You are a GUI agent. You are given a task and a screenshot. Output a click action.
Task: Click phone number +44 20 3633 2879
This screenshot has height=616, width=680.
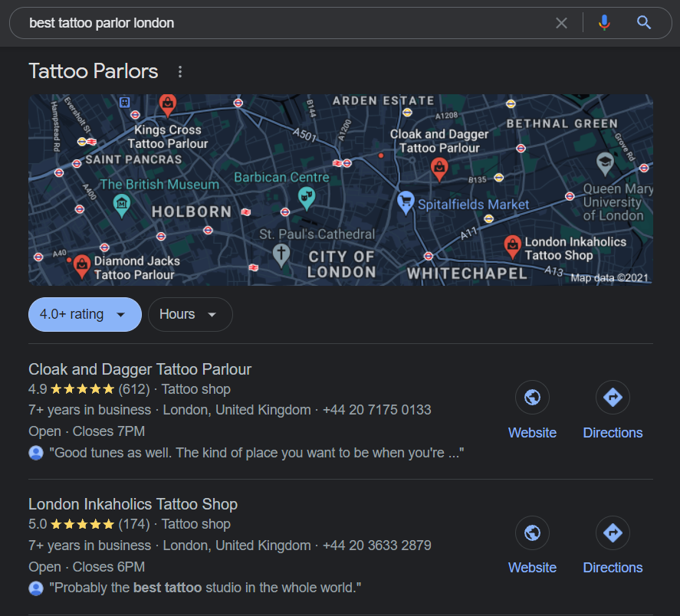pyautogui.click(x=377, y=546)
